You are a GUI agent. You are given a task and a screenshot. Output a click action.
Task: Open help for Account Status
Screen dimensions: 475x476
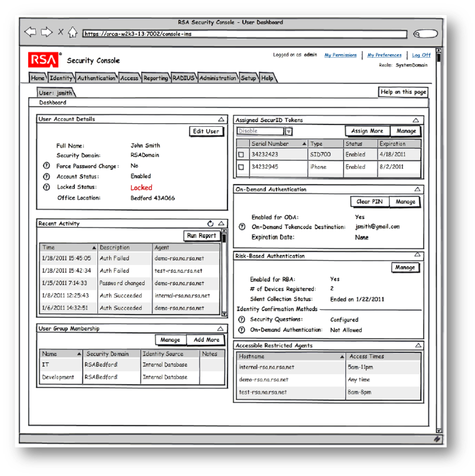(x=46, y=176)
